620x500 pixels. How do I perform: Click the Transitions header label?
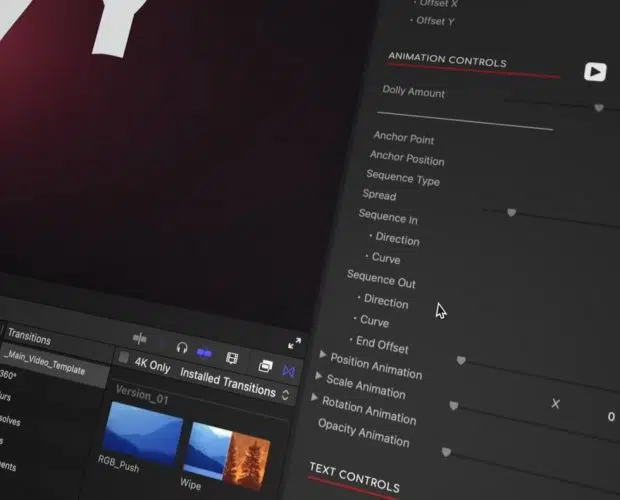29,337
